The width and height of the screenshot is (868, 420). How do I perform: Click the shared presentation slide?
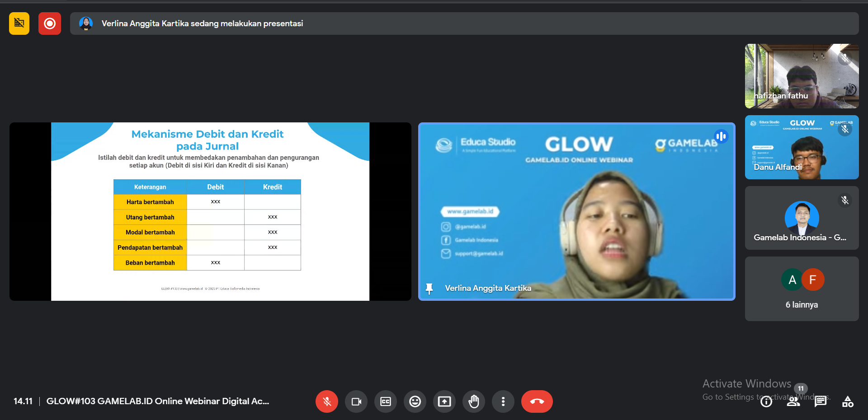click(210, 211)
